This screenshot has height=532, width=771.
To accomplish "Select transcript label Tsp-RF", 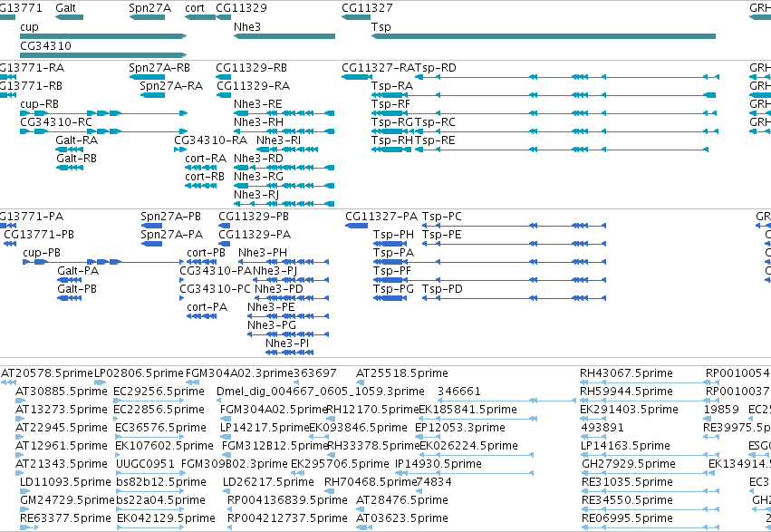I will click(x=390, y=103).
